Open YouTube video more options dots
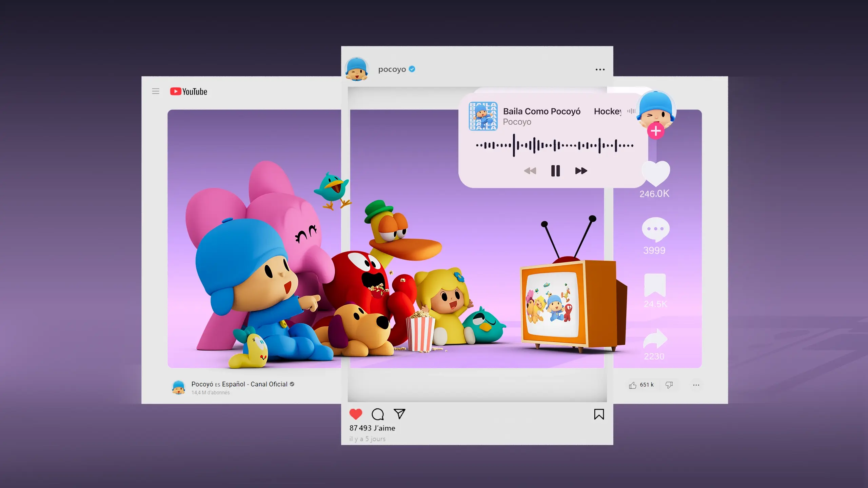Screen dimensions: 868x488 click(696, 385)
